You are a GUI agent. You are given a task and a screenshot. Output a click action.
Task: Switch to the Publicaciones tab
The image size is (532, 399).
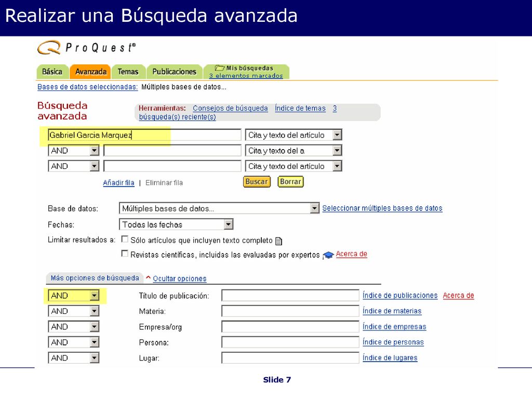174,72
